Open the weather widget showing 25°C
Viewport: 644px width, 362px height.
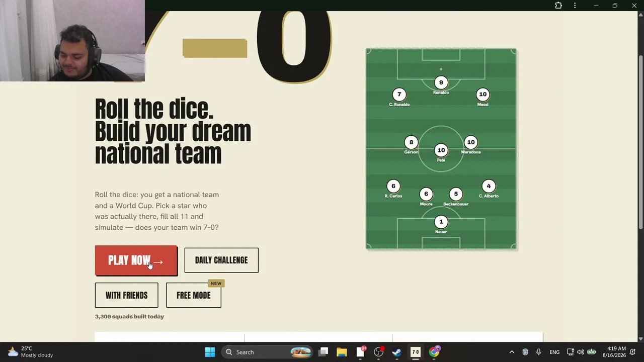(x=30, y=352)
